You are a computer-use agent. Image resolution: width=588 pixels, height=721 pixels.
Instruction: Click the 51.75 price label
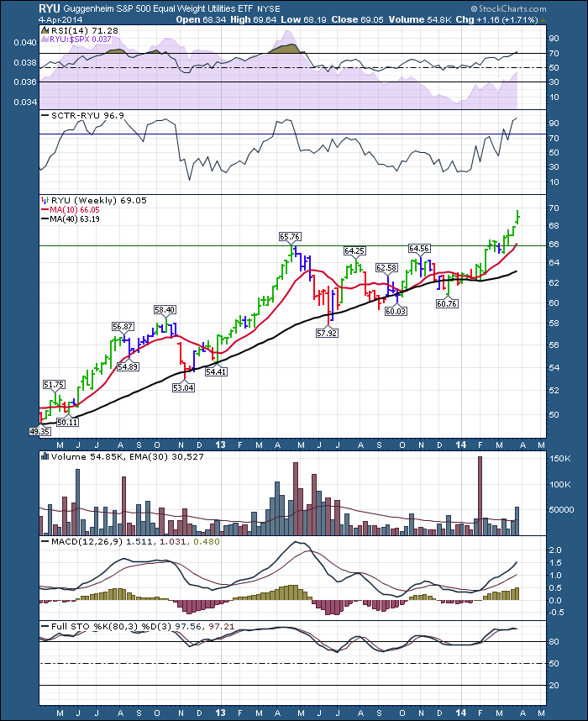[54, 384]
